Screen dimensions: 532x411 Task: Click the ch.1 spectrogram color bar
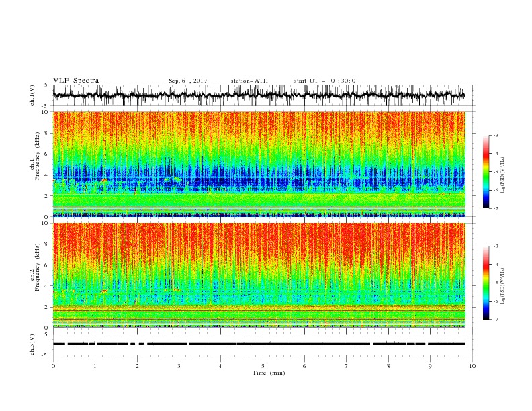click(x=486, y=172)
